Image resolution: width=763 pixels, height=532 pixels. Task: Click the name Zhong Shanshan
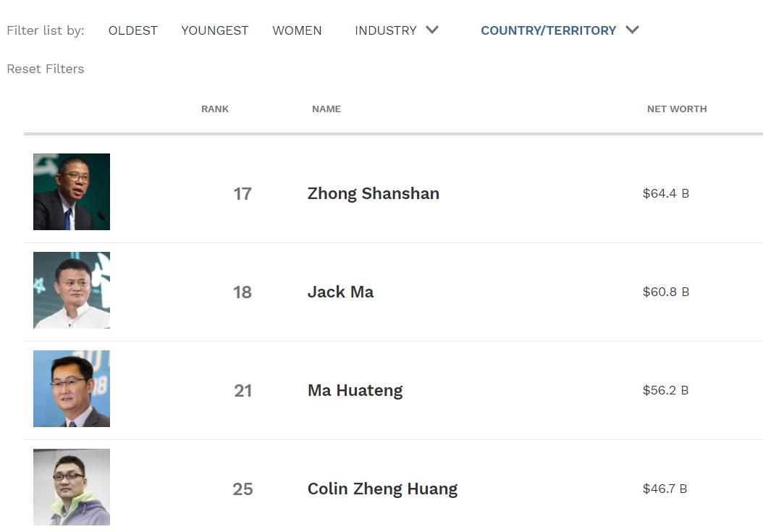(x=374, y=193)
